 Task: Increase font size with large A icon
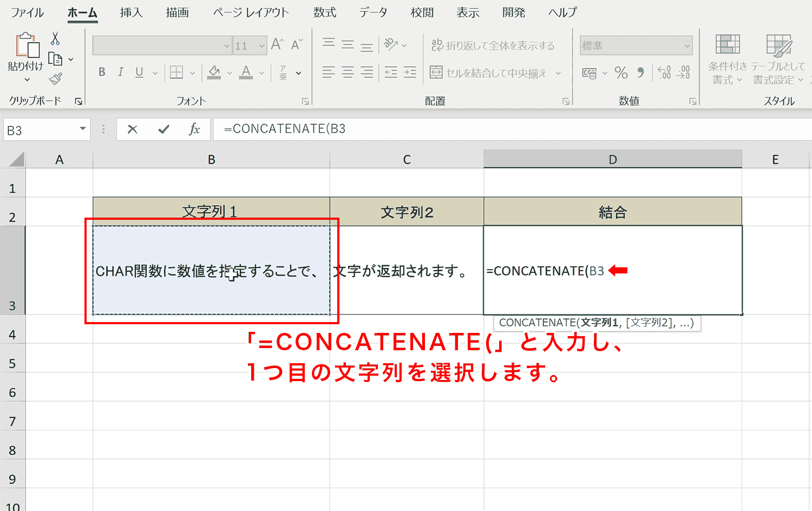pyautogui.click(x=277, y=45)
